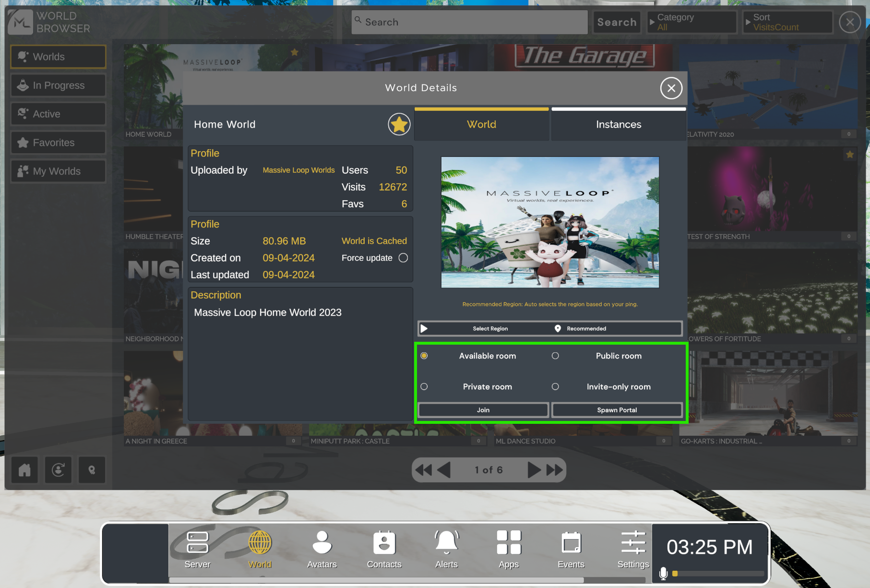
Task: Click the search magnifier icon
Action: [x=358, y=20]
